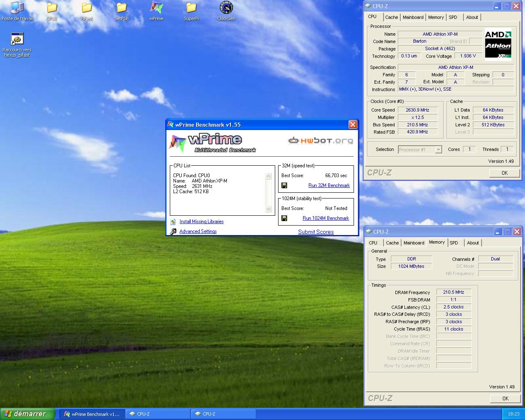Switch to Cache tab in bottom CPU-Z

click(392, 243)
